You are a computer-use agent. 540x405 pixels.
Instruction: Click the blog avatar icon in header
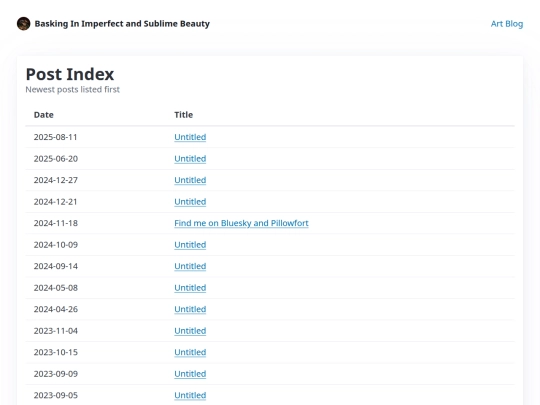tap(23, 24)
